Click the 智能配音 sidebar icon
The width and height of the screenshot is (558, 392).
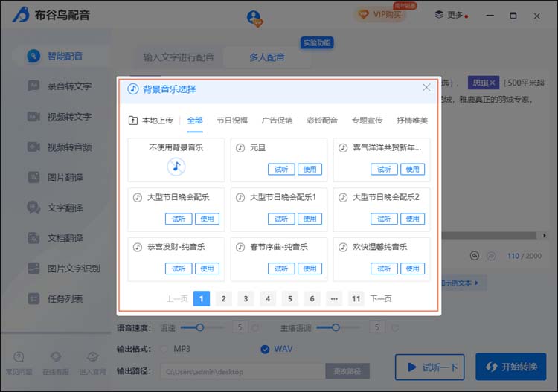point(33,56)
